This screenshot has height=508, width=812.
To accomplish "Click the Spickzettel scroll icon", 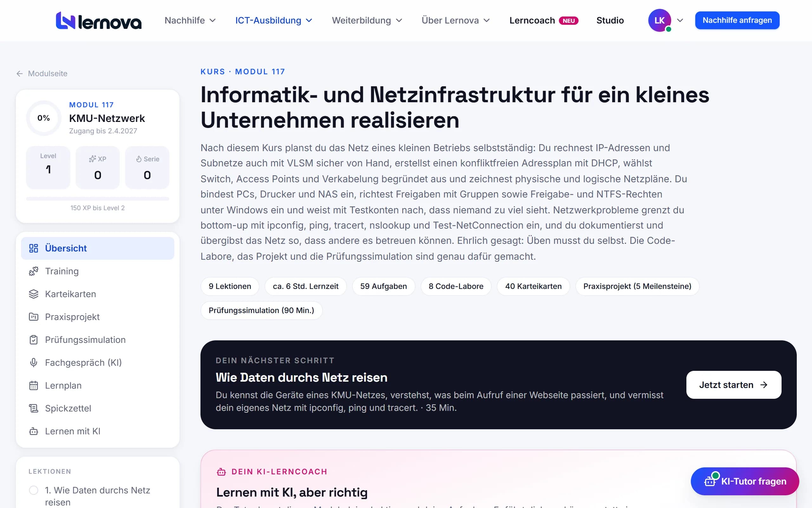I will pyautogui.click(x=34, y=408).
